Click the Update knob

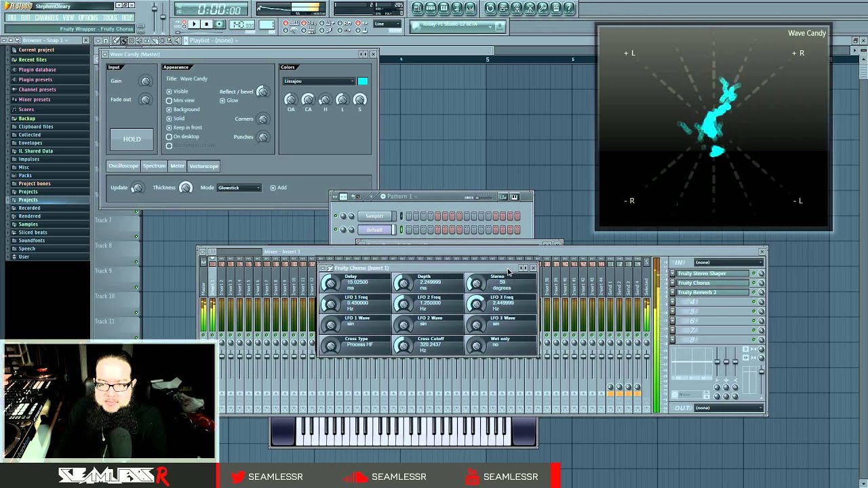[137, 188]
